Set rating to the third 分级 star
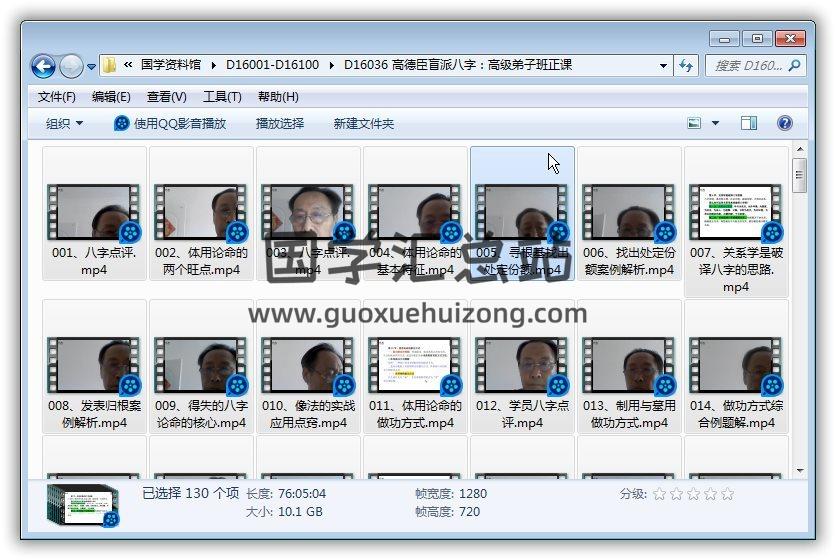Image resolution: width=836 pixels, height=560 pixels. click(694, 494)
